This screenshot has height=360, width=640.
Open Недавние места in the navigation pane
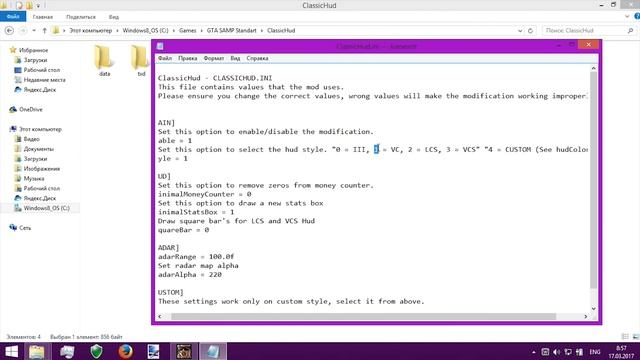click(44, 80)
